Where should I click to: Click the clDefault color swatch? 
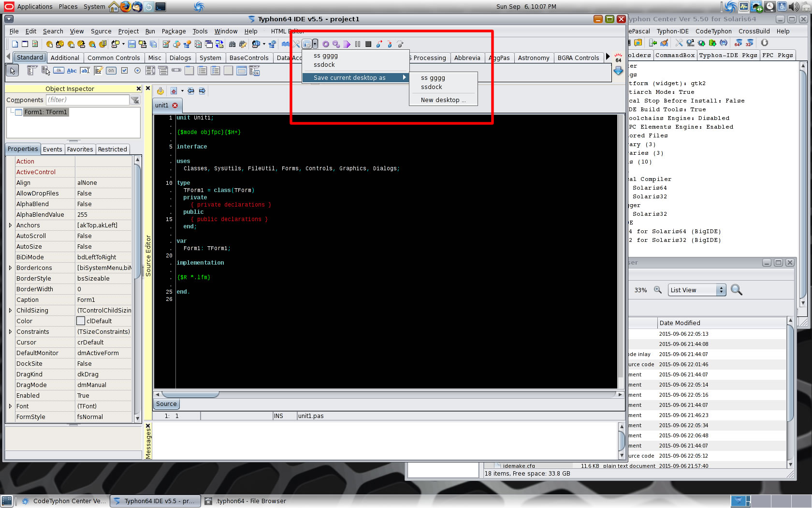81,321
